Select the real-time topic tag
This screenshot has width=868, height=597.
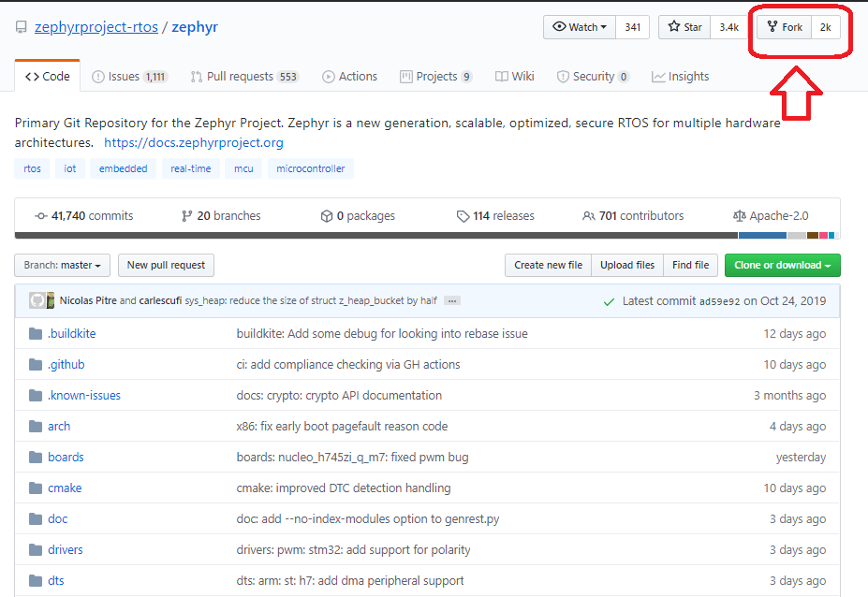[191, 168]
